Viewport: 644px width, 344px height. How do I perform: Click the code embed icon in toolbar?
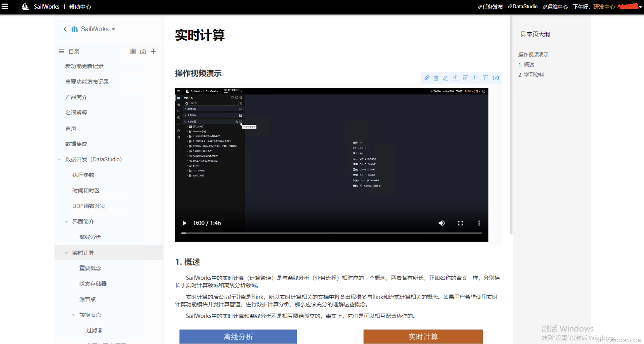pos(496,78)
